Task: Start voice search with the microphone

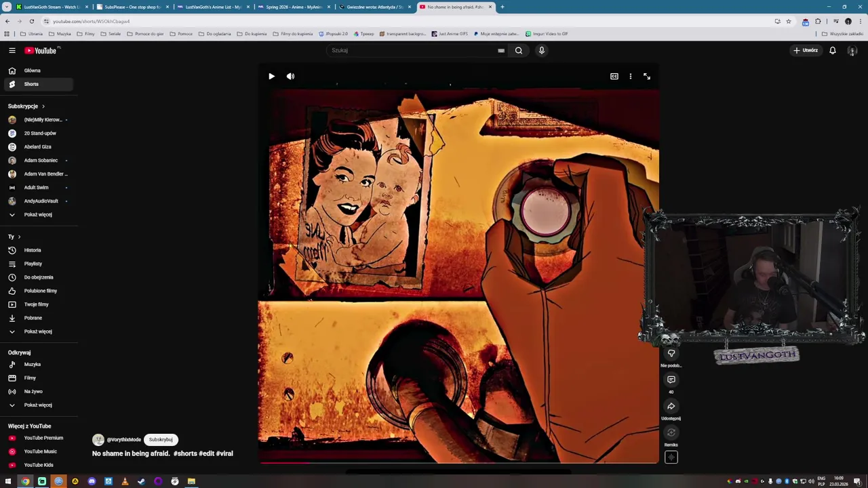Action: (542, 50)
